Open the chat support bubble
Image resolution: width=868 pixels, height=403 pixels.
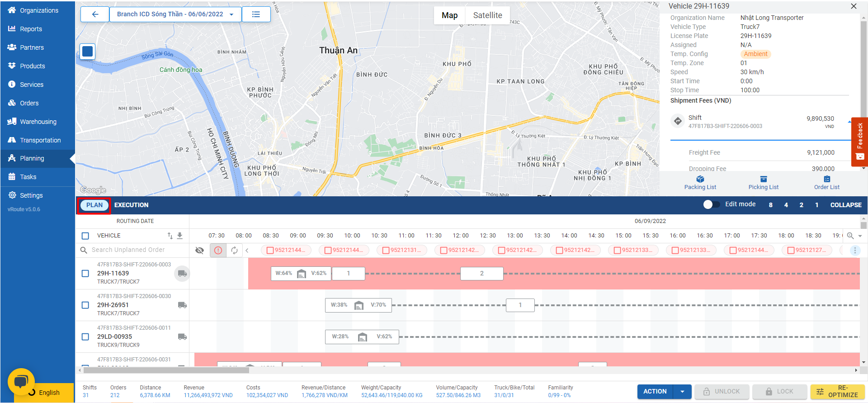pos(21,382)
